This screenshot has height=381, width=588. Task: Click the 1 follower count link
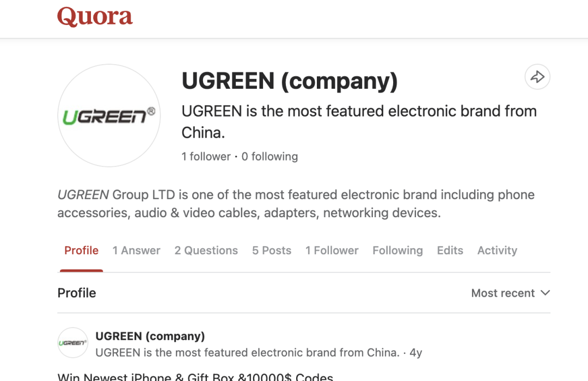click(x=206, y=156)
